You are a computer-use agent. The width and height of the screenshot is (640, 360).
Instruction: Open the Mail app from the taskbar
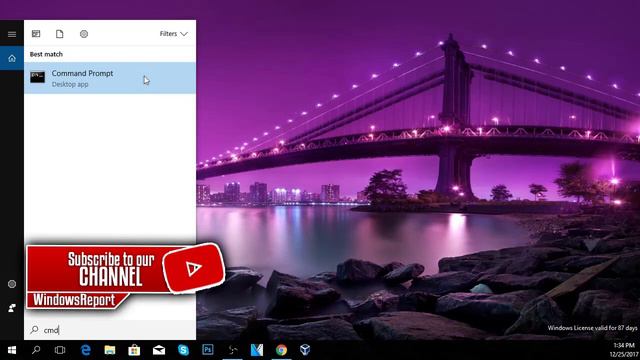click(x=159, y=350)
